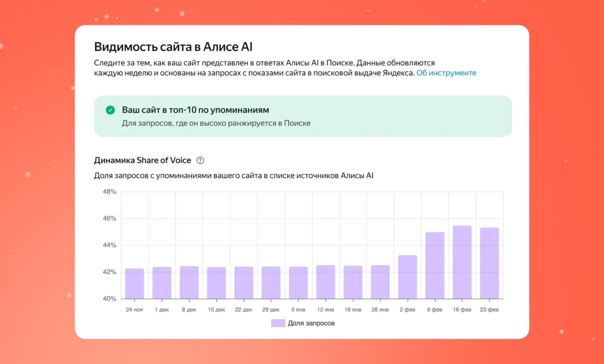The width and height of the screenshot is (604, 364).
Task: Click the bar for 1 дек
Action: pos(162,283)
